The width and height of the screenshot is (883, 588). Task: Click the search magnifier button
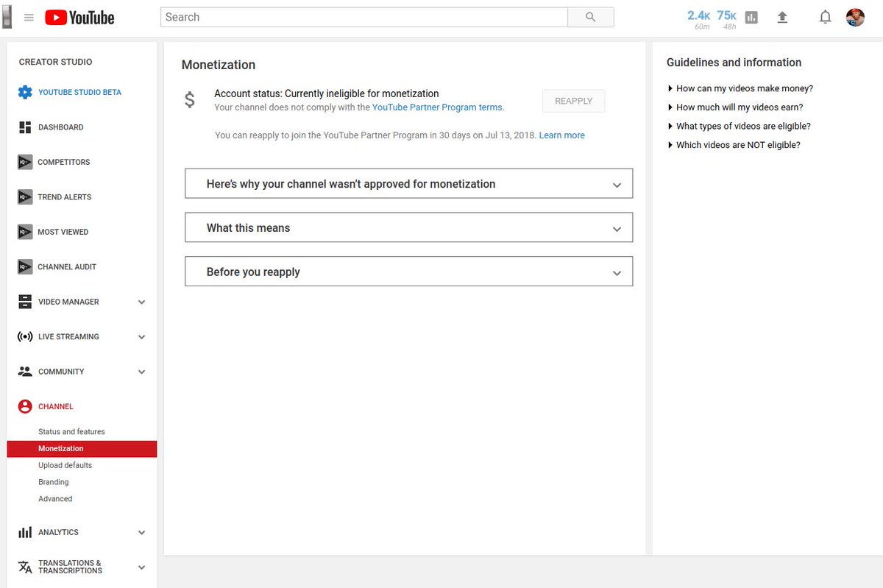click(x=591, y=17)
